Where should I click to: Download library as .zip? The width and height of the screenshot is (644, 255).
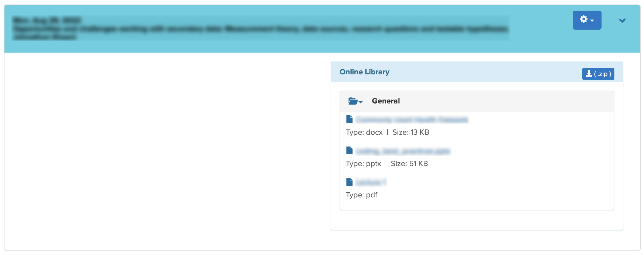[x=598, y=74]
